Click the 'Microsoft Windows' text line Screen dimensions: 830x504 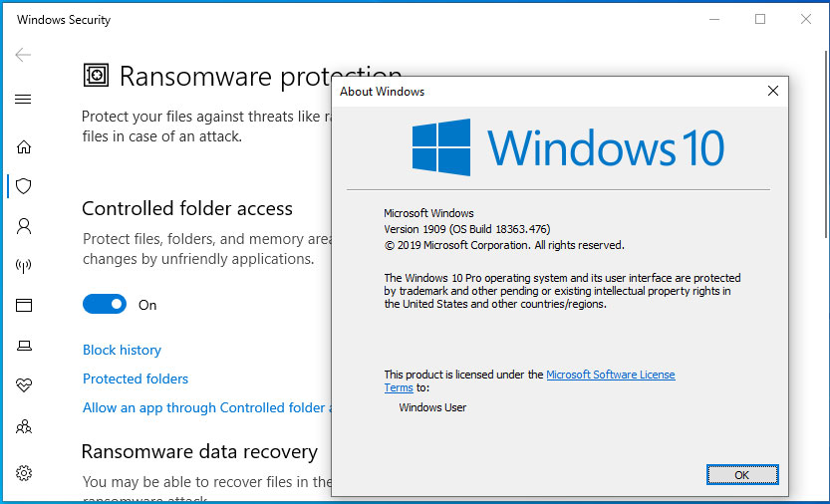(428, 213)
